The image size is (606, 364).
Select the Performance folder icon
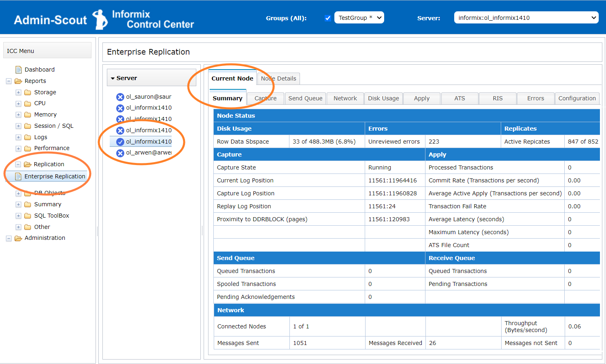[28, 148]
